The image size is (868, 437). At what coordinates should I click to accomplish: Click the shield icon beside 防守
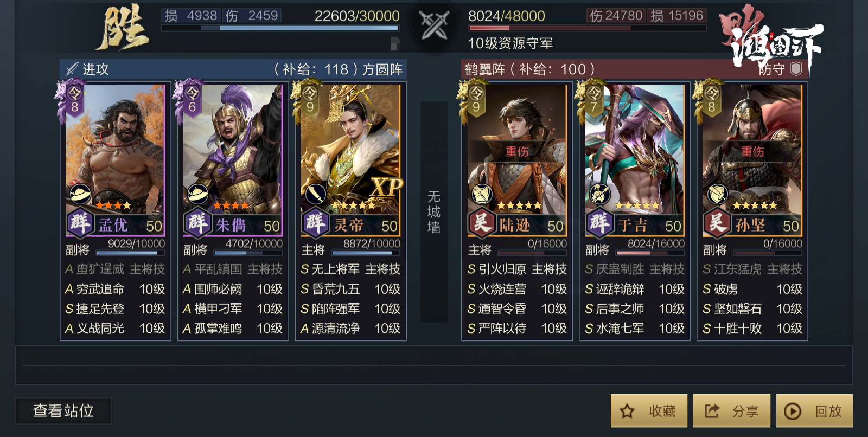point(796,69)
